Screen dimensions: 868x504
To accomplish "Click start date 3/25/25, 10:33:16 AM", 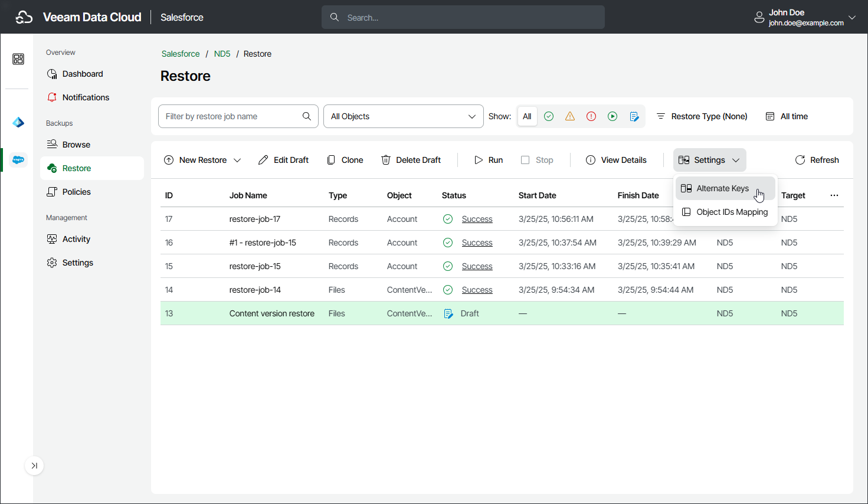I will tap(557, 266).
